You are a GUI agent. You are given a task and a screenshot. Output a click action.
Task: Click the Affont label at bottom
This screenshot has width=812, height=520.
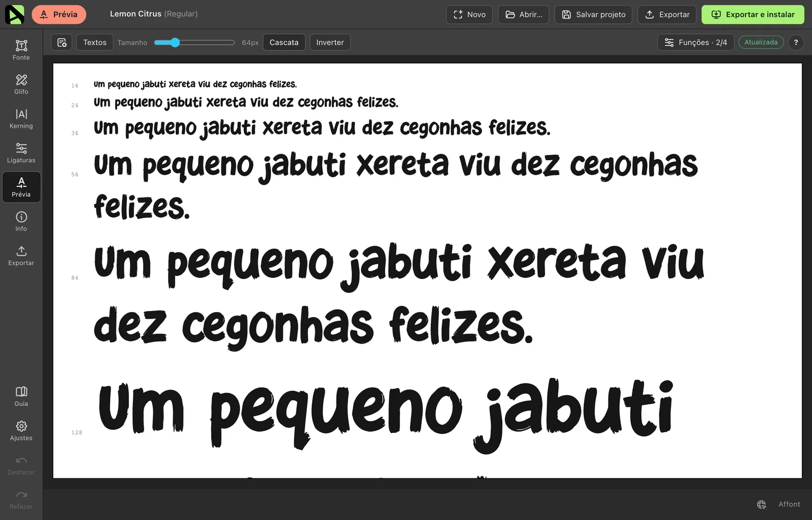(789, 504)
